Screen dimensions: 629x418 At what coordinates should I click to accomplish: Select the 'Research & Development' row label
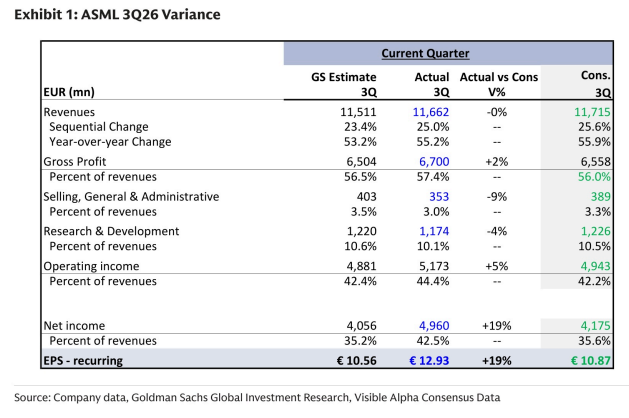(111, 231)
